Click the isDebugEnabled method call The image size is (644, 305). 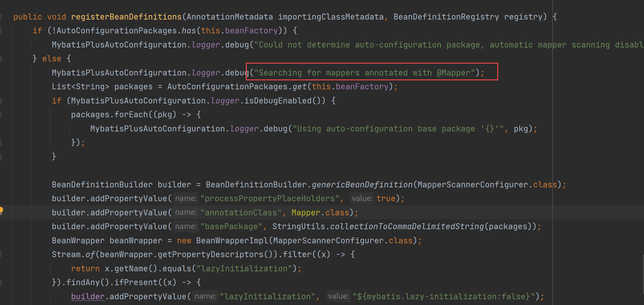pos(278,101)
